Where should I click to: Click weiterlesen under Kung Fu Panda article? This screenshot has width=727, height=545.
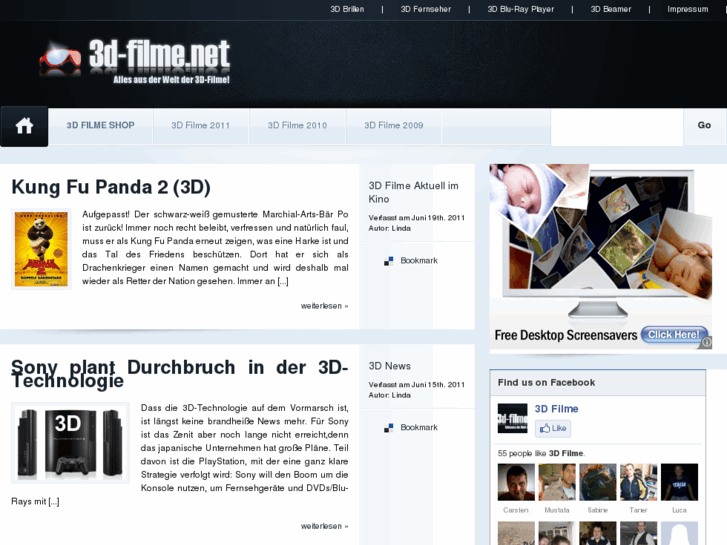pos(324,306)
